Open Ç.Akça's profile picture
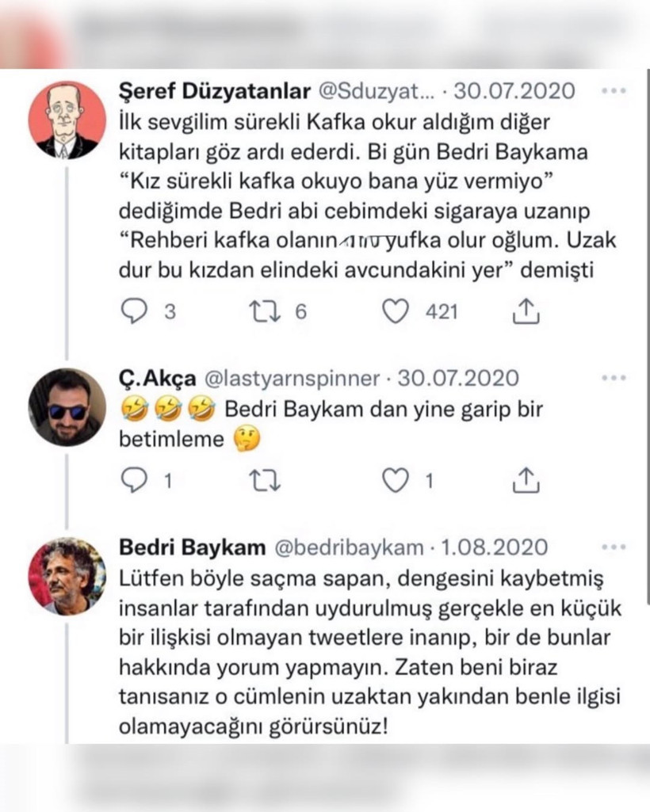This screenshot has height=812, width=650. click(67, 407)
